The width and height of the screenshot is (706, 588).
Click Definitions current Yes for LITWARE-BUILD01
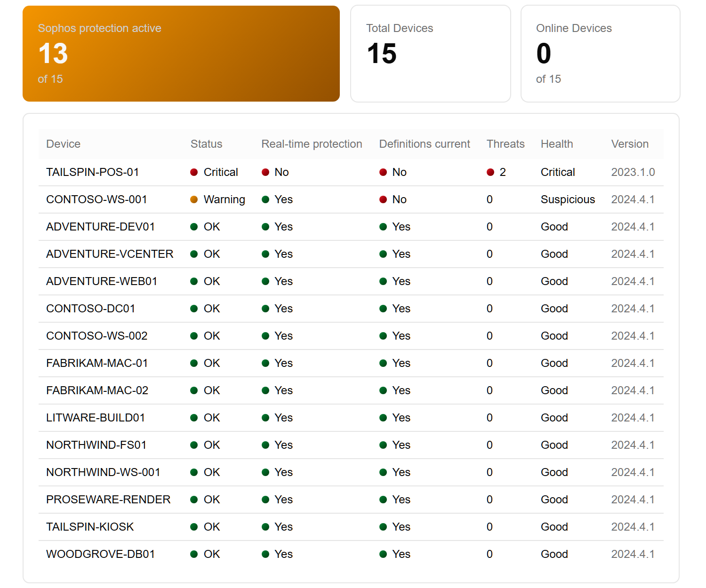(x=395, y=418)
